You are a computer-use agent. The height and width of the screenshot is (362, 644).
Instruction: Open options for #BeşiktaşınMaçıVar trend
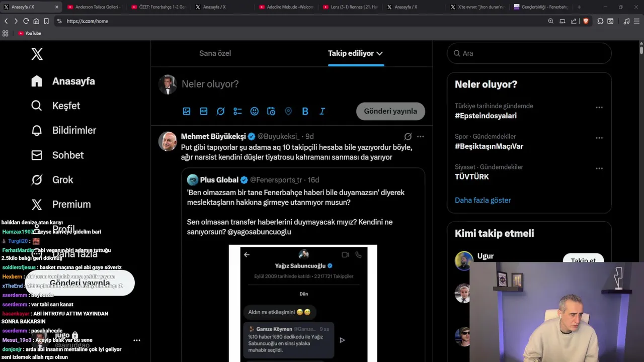point(599,138)
